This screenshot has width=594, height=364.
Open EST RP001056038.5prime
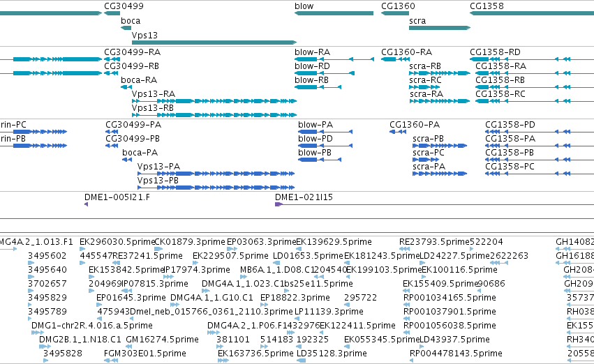[x=450, y=326]
